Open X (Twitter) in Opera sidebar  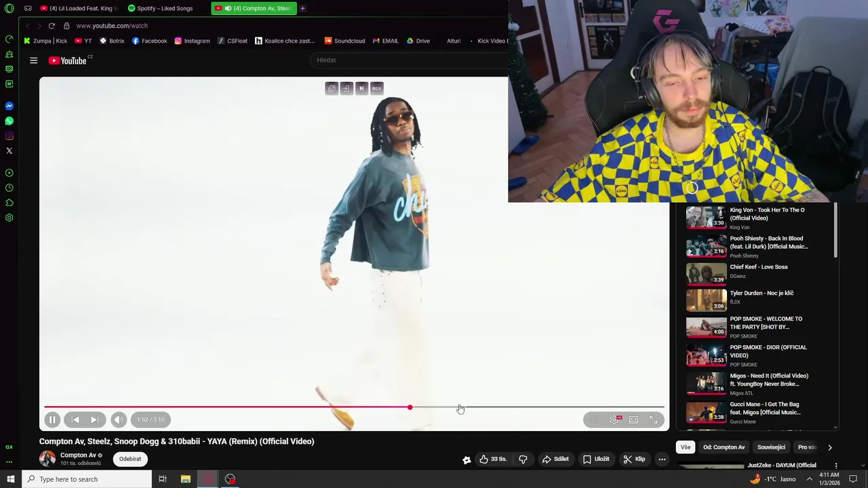coord(9,151)
